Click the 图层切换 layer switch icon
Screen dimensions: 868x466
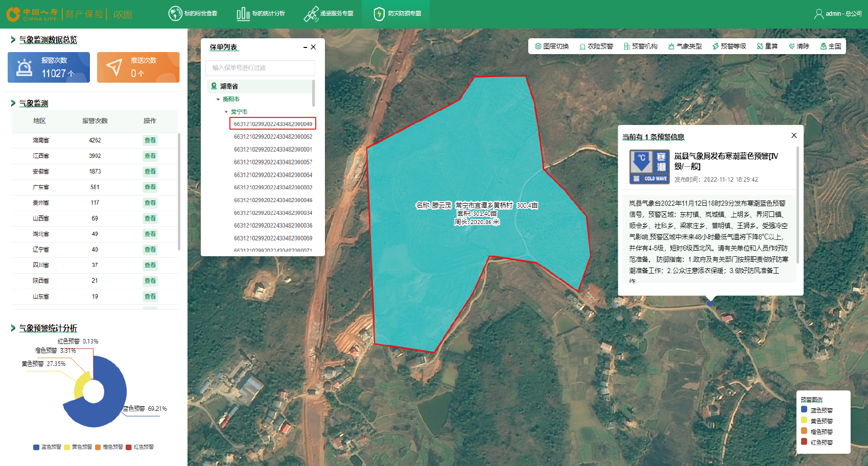538,46
